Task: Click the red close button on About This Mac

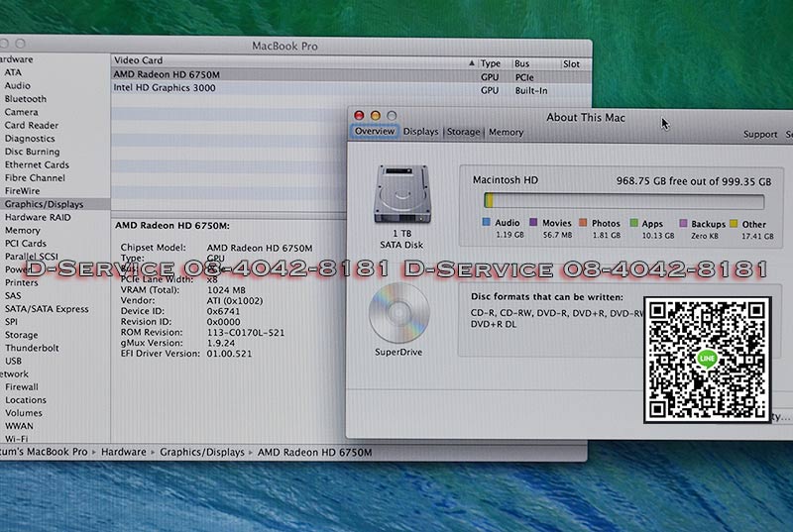Action: [x=359, y=115]
